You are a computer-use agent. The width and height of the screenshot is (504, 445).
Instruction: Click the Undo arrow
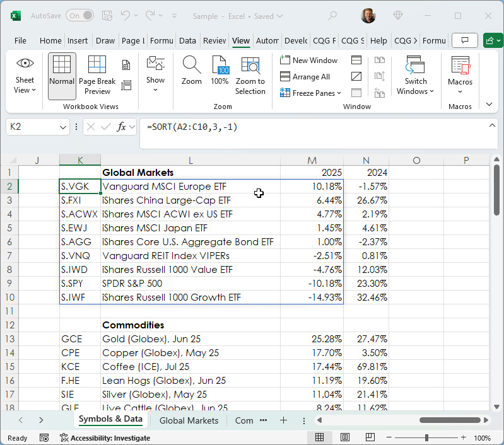tap(126, 15)
